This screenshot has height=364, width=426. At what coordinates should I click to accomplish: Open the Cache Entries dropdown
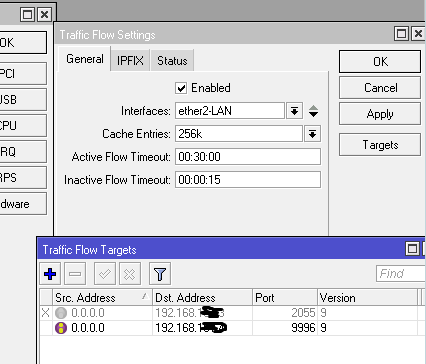point(312,134)
